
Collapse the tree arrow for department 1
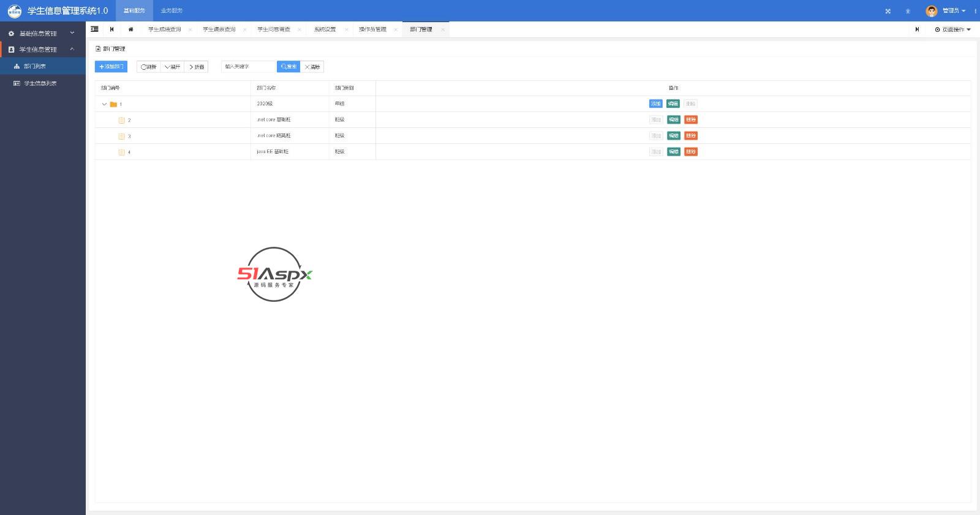[104, 104]
